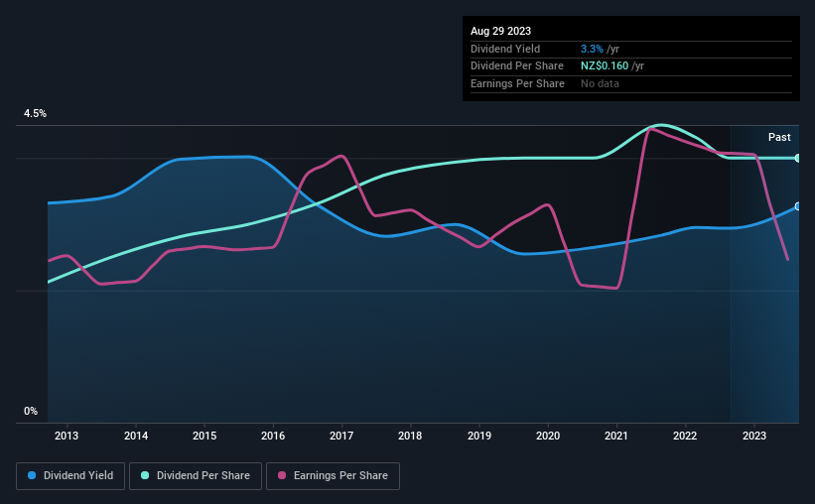Click the 3.3% Dividend Yield value in tooltip
815x504 pixels.
pos(592,49)
